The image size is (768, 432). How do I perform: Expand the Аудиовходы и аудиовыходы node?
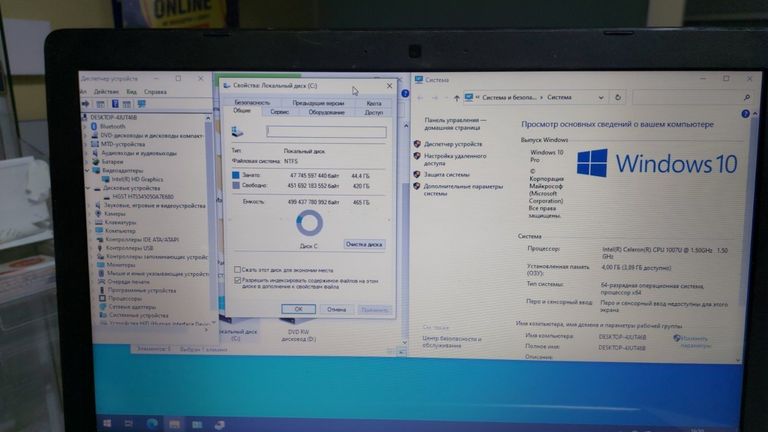87,153
